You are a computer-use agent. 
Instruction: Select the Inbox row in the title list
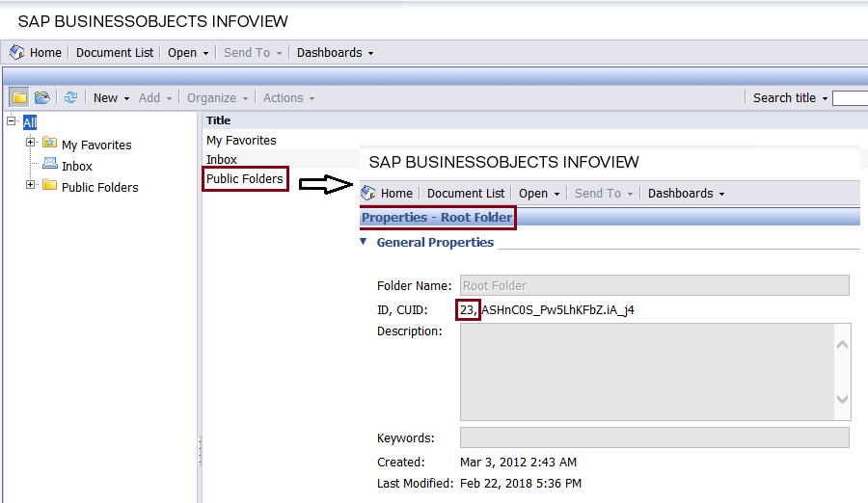[222, 159]
